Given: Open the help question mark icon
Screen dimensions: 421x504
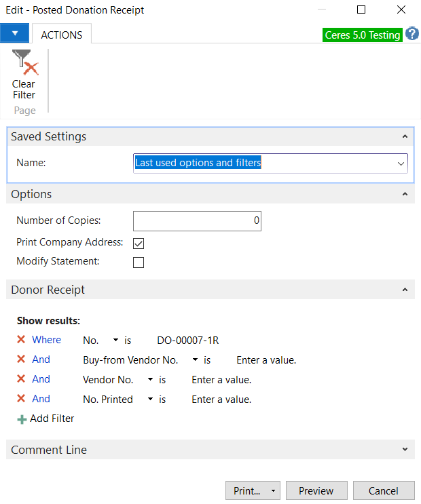Looking at the screenshot, I should pyautogui.click(x=411, y=34).
